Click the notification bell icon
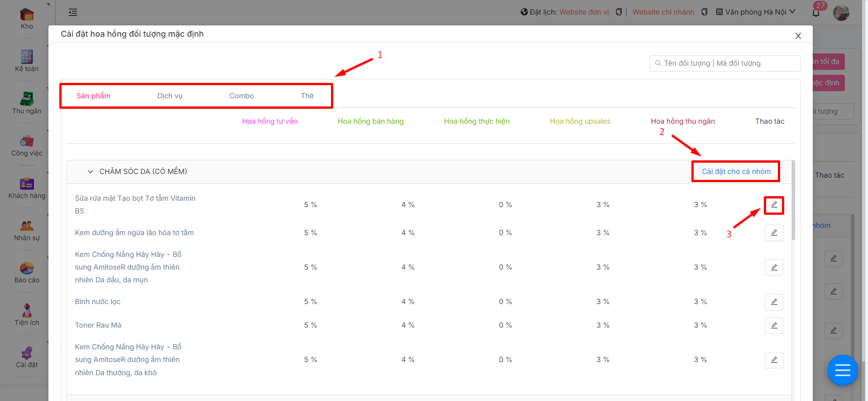The image size is (868, 401). (816, 13)
